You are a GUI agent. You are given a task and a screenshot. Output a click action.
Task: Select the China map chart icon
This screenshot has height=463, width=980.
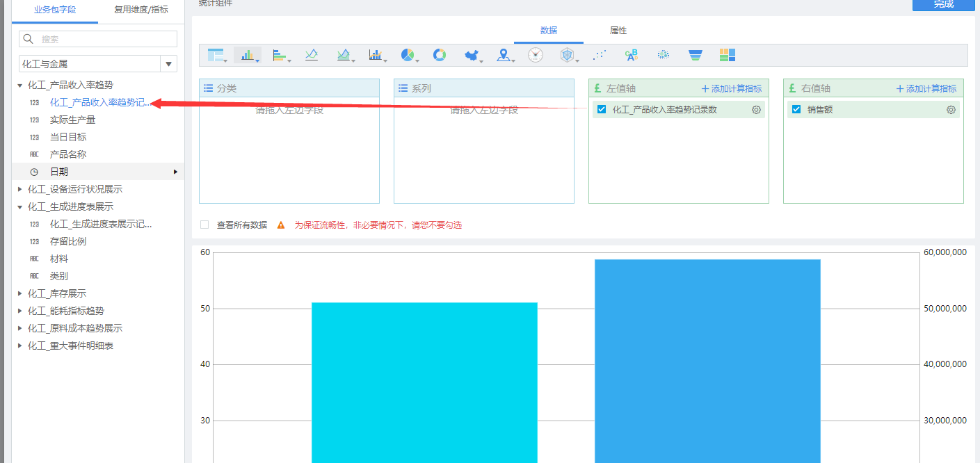tap(472, 55)
